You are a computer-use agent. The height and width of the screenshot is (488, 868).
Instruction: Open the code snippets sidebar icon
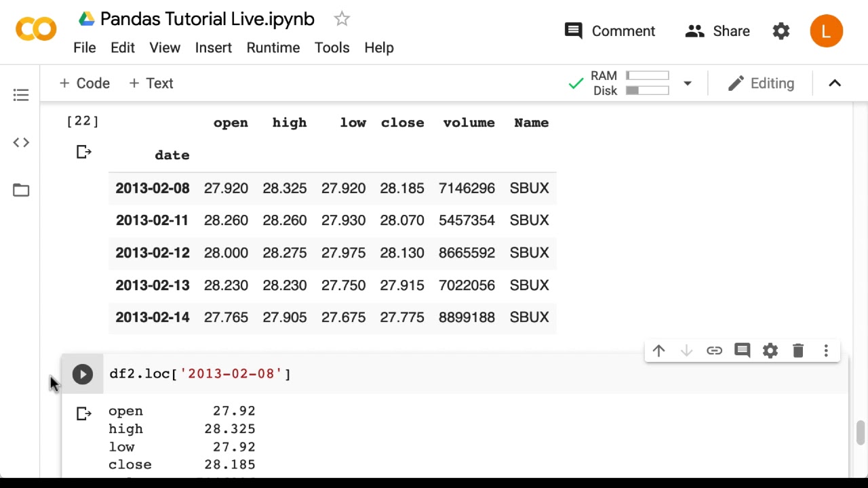click(21, 142)
